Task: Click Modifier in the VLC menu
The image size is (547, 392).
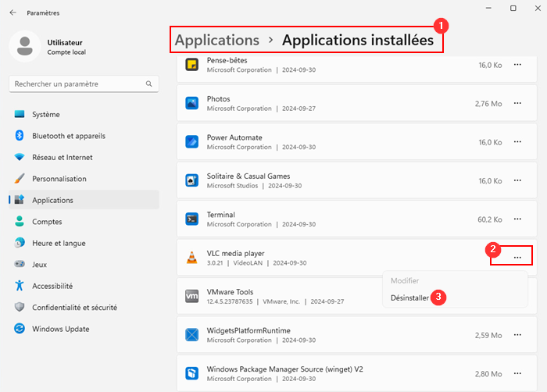Action: pos(405,281)
